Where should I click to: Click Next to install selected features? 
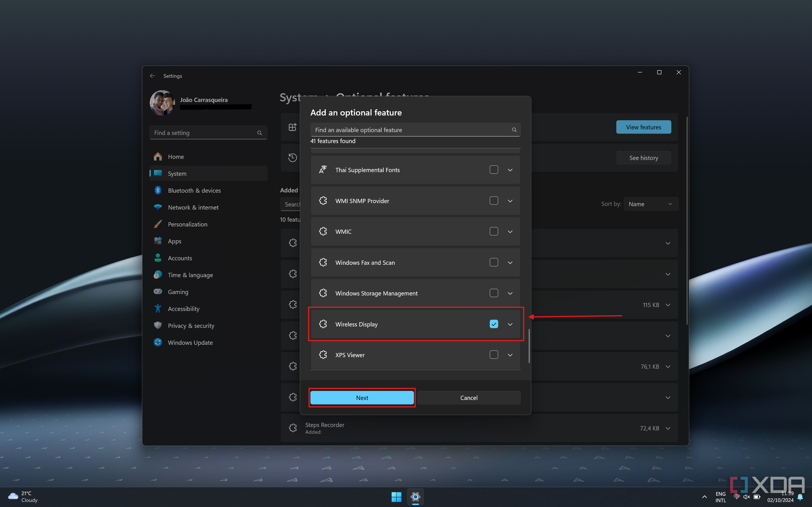[362, 398]
